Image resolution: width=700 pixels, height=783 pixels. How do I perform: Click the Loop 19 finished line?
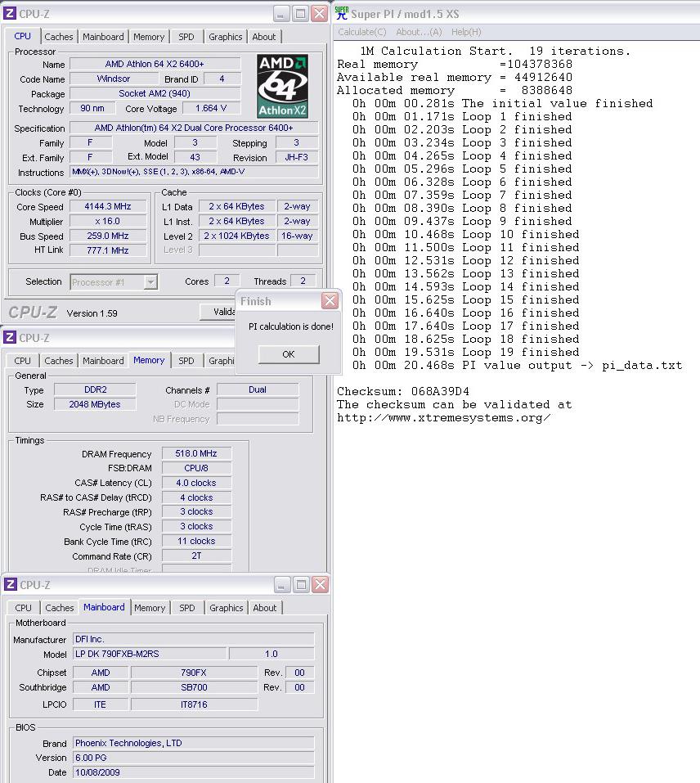tap(466, 352)
